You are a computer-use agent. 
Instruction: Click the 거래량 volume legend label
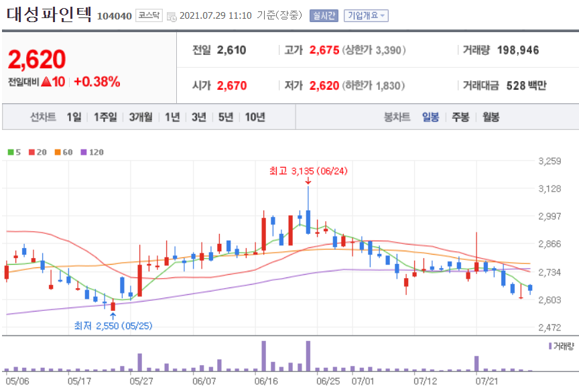(564, 346)
